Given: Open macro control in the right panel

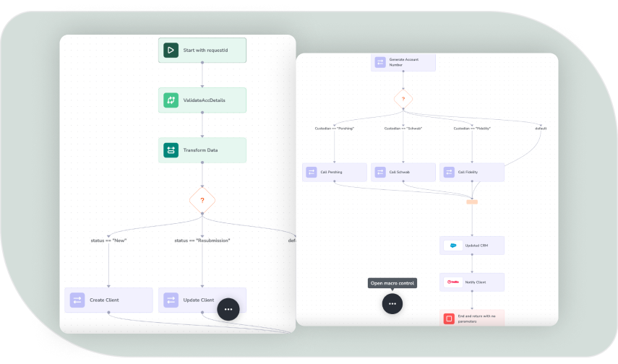Looking at the screenshot, I should (x=392, y=304).
